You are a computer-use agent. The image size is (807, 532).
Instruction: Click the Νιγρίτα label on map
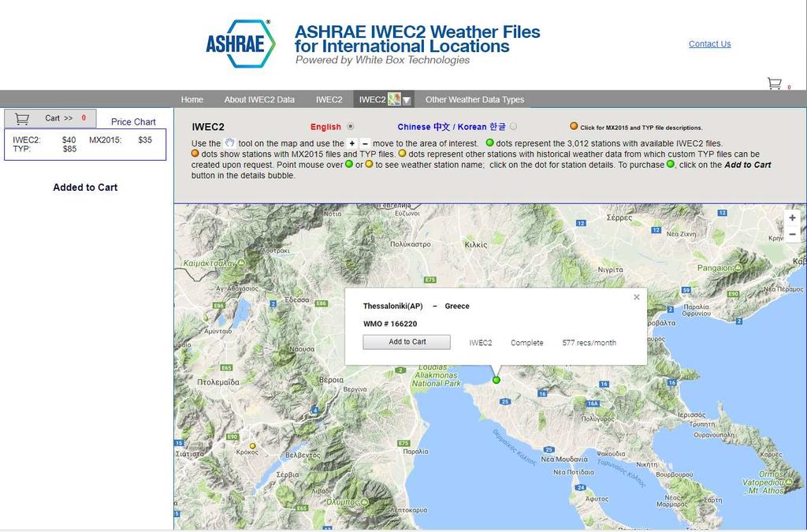(x=611, y=270)
